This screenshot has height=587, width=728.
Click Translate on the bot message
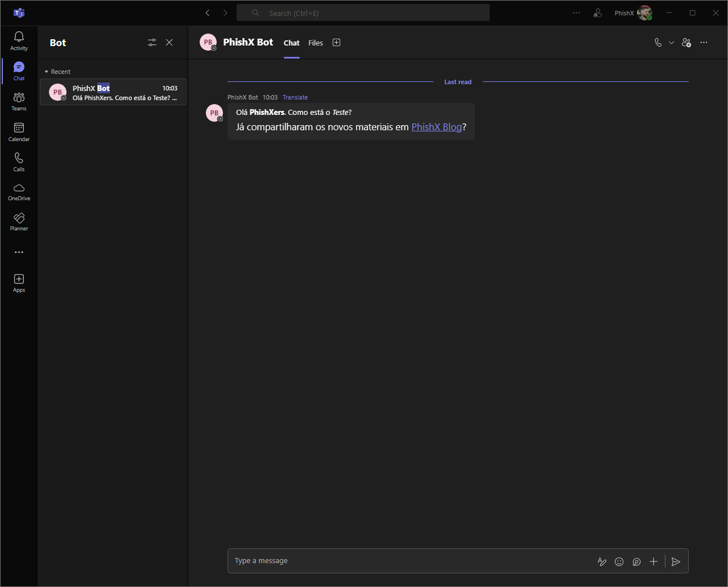[295, 98]
